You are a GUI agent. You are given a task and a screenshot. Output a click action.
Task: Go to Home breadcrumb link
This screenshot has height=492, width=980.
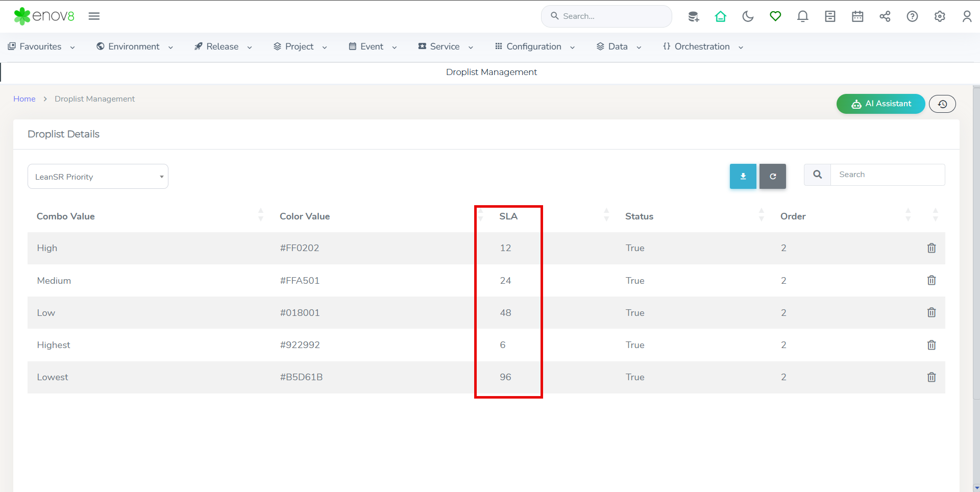(24, 99)
